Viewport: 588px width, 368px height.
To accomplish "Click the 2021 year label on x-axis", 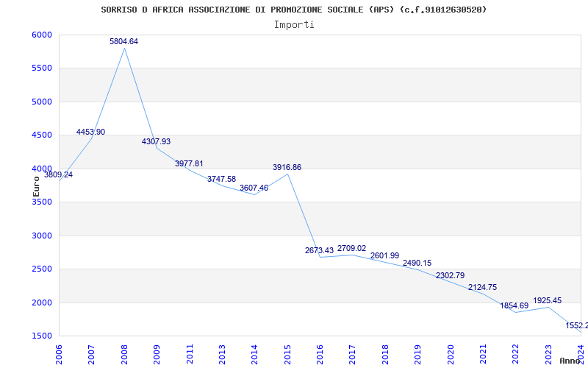I will 484,354.
